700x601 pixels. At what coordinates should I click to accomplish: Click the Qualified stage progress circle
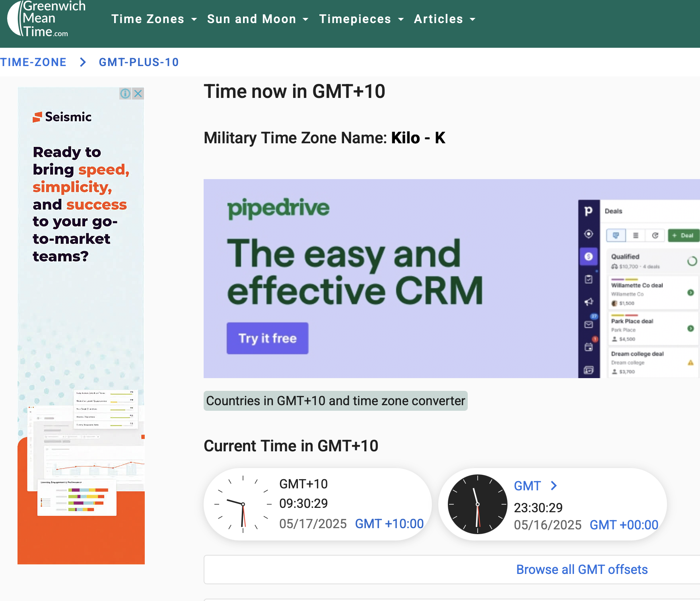coord(692,261)
